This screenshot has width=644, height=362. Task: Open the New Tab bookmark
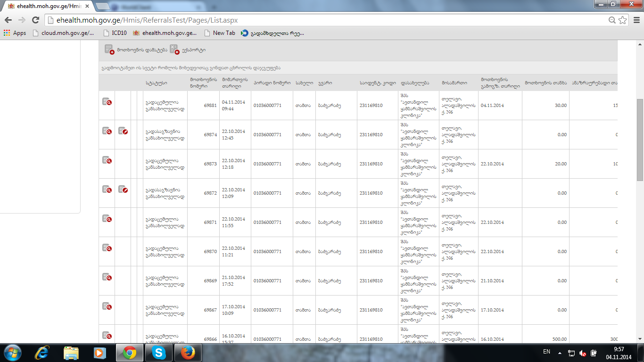pyautogui.click(x=220, y=33)
